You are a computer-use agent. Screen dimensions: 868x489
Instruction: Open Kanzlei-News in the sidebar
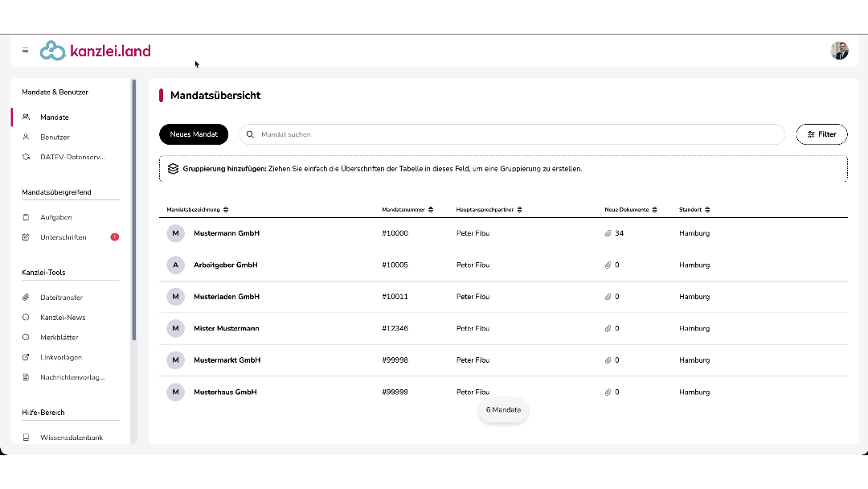tap(63, 318)
